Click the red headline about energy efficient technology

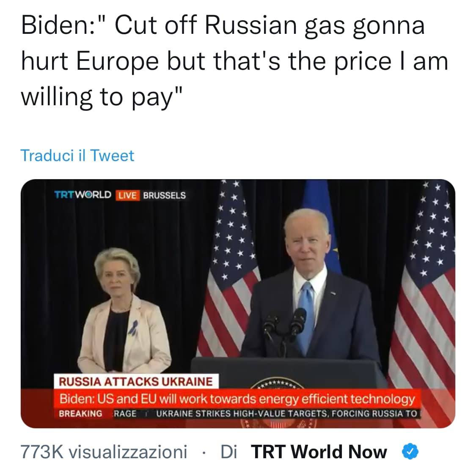click(x=237, y=399)
